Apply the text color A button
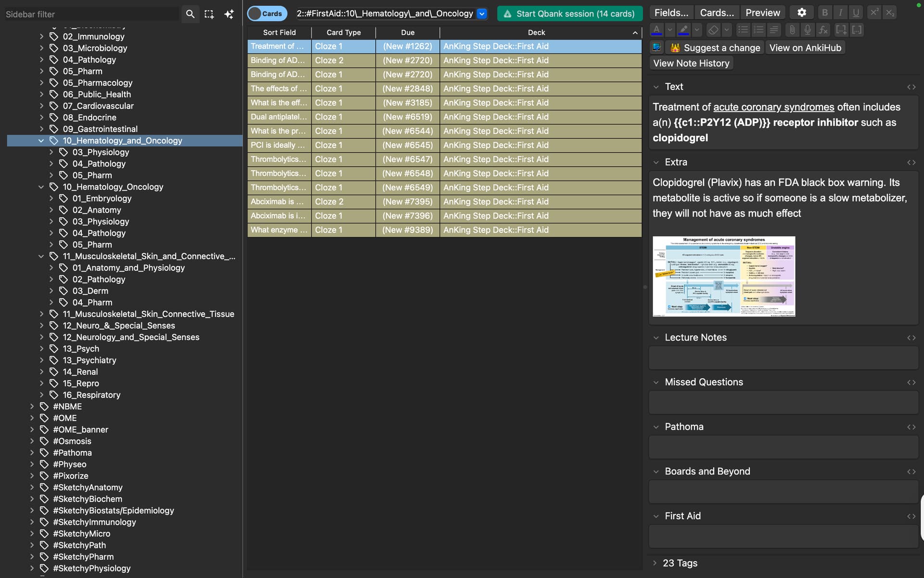 point(656,29)
